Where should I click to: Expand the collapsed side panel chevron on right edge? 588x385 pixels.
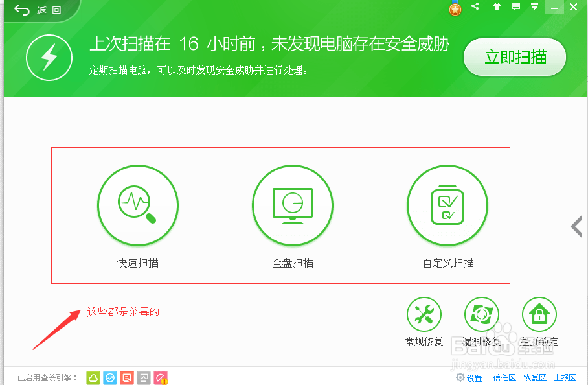576,227
